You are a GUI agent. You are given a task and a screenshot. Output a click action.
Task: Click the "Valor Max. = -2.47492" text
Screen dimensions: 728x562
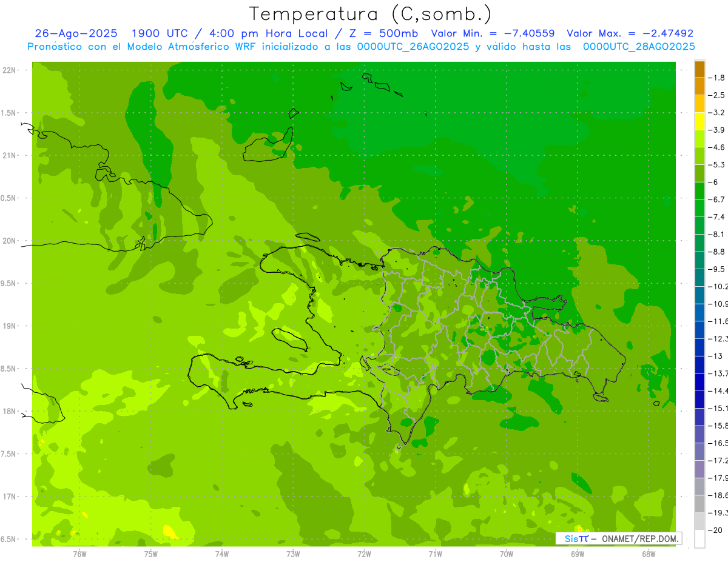(630, 34)
